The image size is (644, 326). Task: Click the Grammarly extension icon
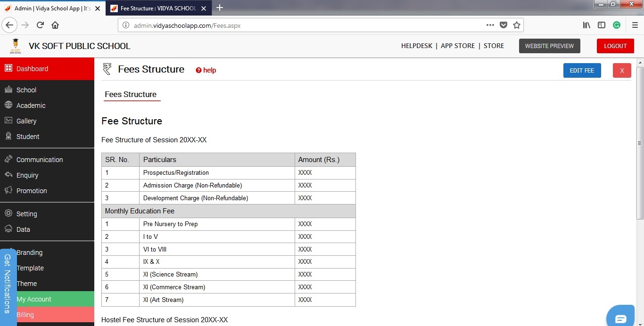click(617, 25)
